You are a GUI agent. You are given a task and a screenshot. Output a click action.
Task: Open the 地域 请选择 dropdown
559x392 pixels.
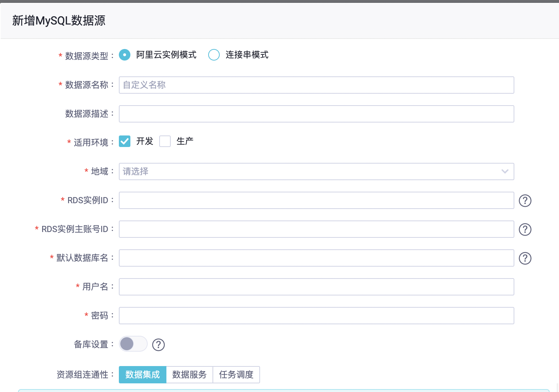[316, 171]
